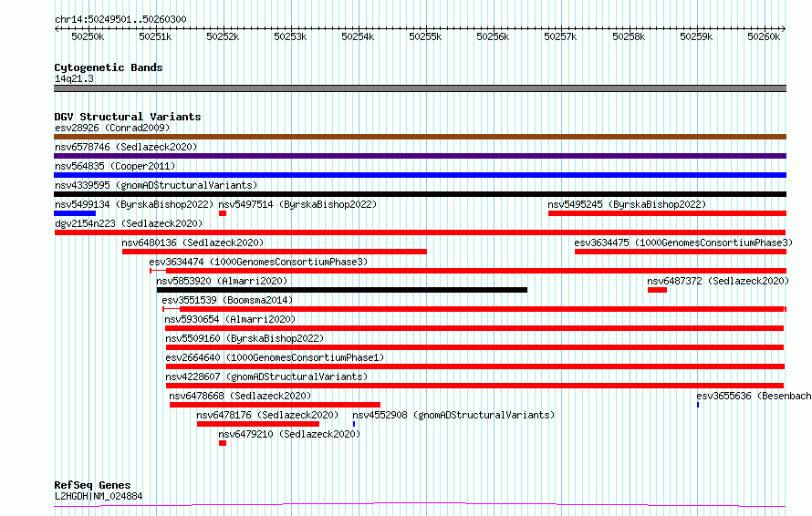Select the nsv6478176 red variant bar

pos(258,424)
